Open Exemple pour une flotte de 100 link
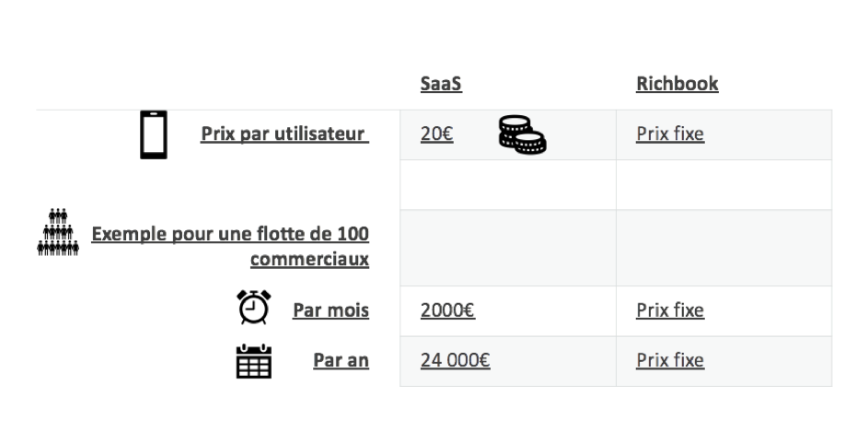Viewport: 868px width, 443px height. click(x=230, y=234)
